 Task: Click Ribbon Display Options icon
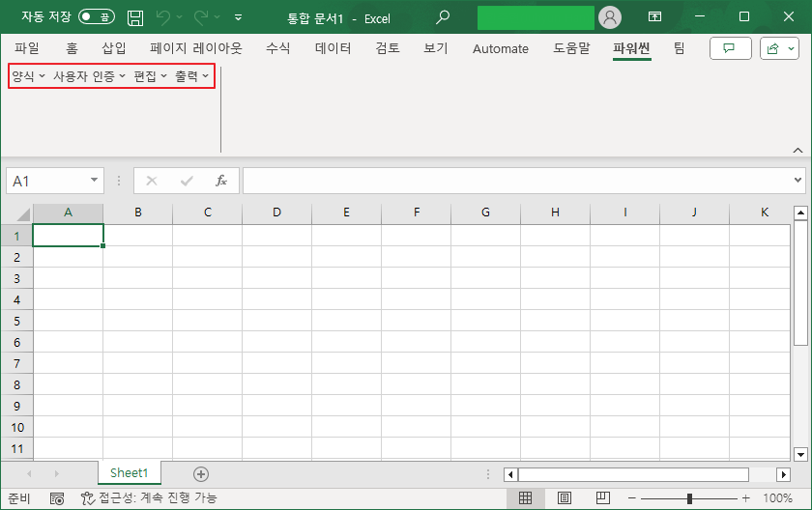654,17
